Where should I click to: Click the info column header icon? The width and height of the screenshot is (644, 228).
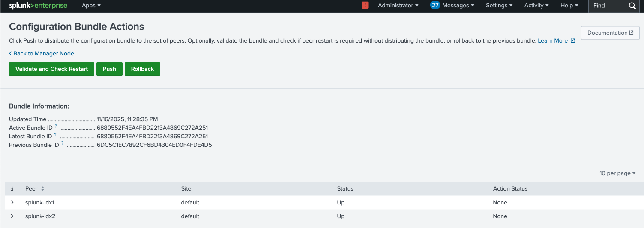(12, 189)
